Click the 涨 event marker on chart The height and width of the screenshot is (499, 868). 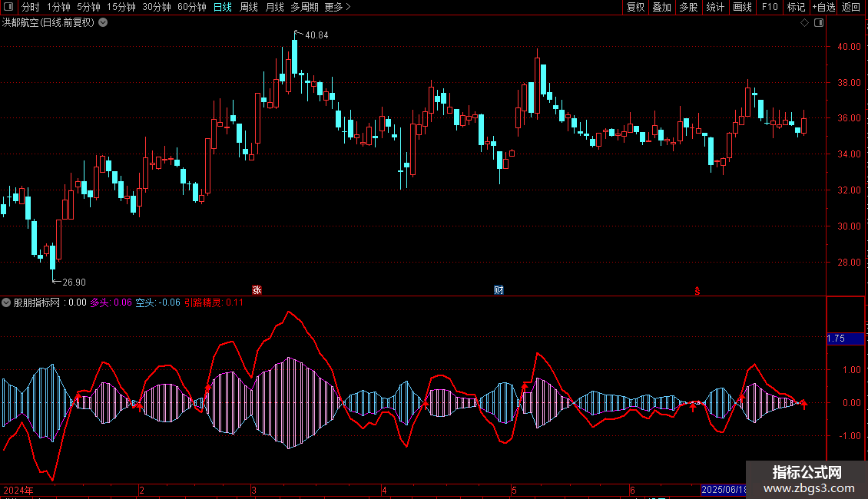tap(257, 290)
